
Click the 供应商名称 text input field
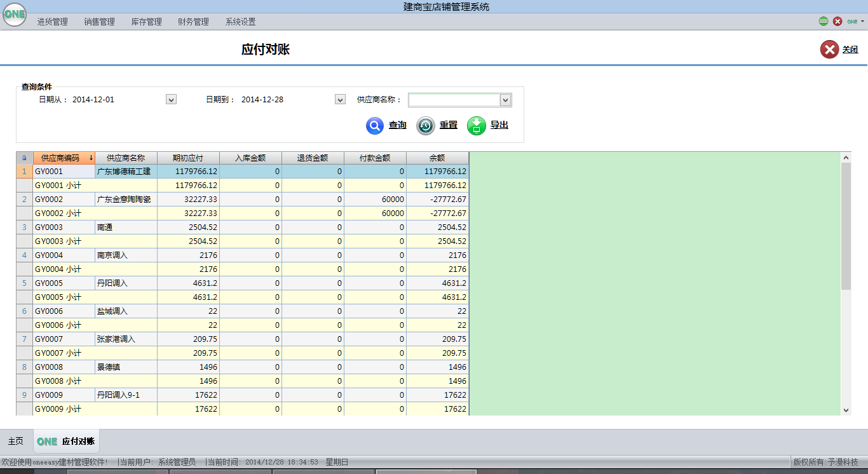tap(454, 100)
